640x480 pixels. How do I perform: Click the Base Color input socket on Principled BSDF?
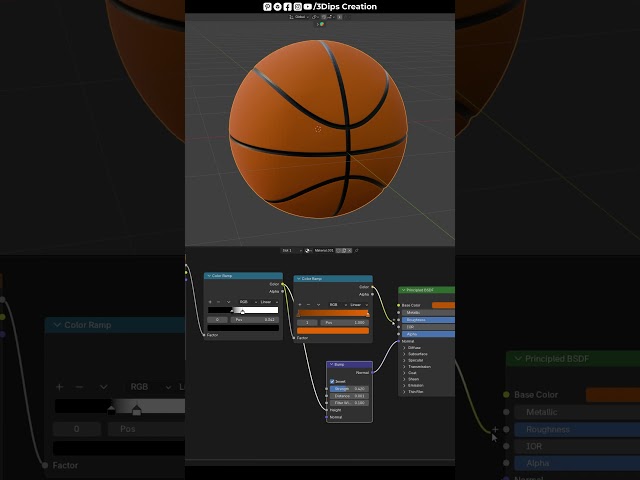(x=398, y=305)
